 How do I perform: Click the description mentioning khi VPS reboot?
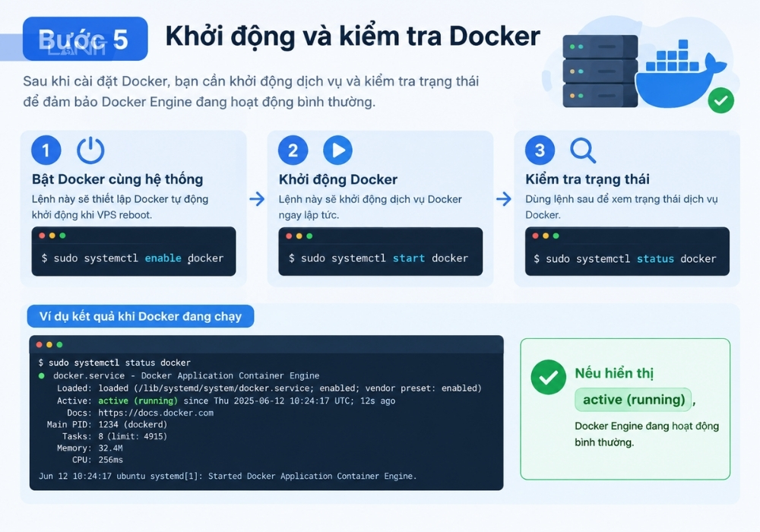click(x=120, y=207)
